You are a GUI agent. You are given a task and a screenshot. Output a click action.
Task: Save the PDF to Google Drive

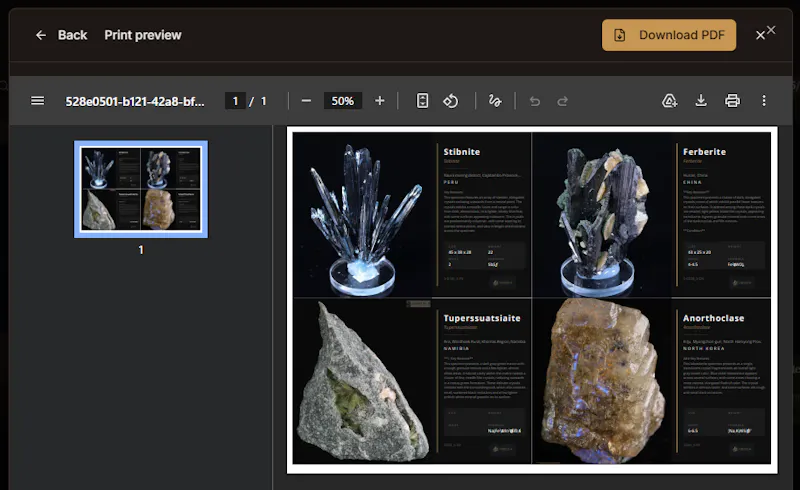tap(669, 101)
